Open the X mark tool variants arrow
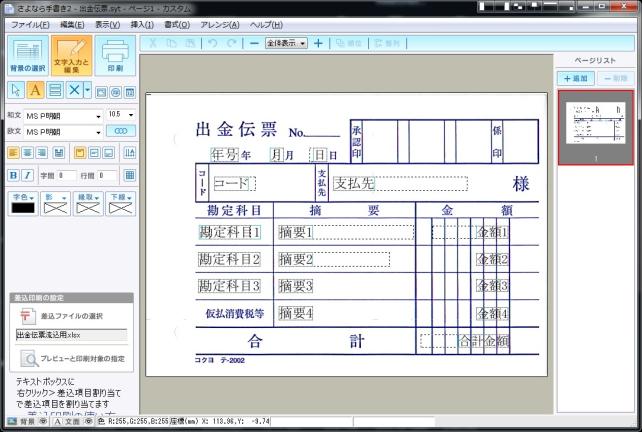The width and height of the screenshot is (642, 432). point(87,90)
